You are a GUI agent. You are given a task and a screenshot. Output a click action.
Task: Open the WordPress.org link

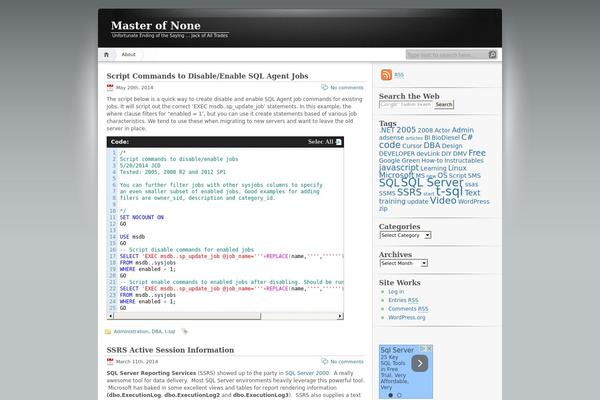point(407,318)
